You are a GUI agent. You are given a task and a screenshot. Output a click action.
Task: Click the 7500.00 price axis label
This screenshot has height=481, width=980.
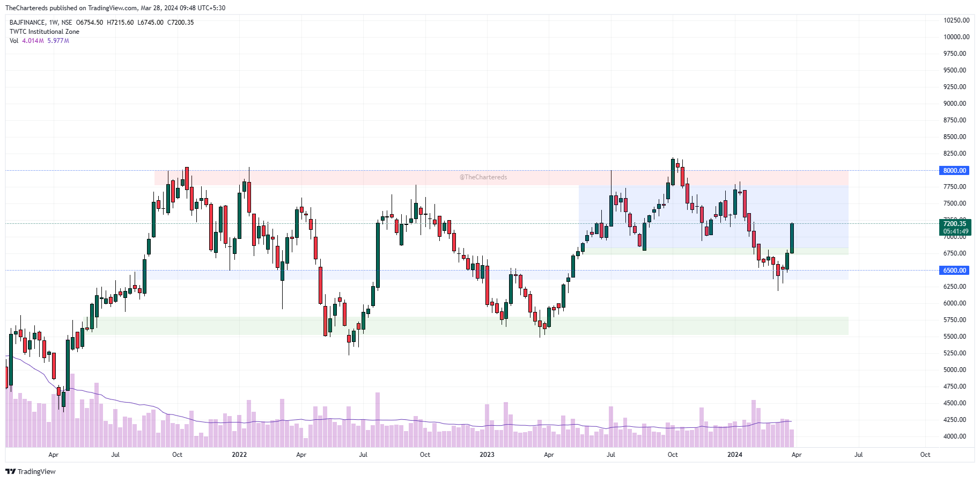click(x=955, y=203)
